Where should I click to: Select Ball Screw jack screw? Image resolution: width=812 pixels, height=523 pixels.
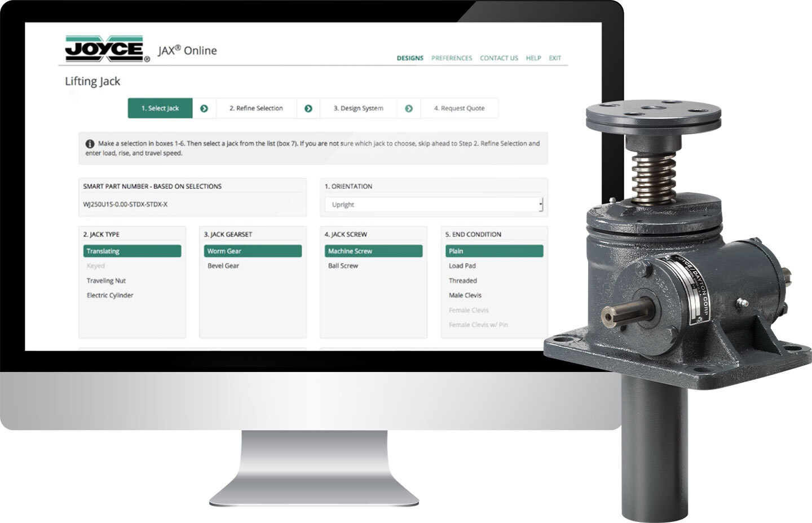click(x=343, y=265)
